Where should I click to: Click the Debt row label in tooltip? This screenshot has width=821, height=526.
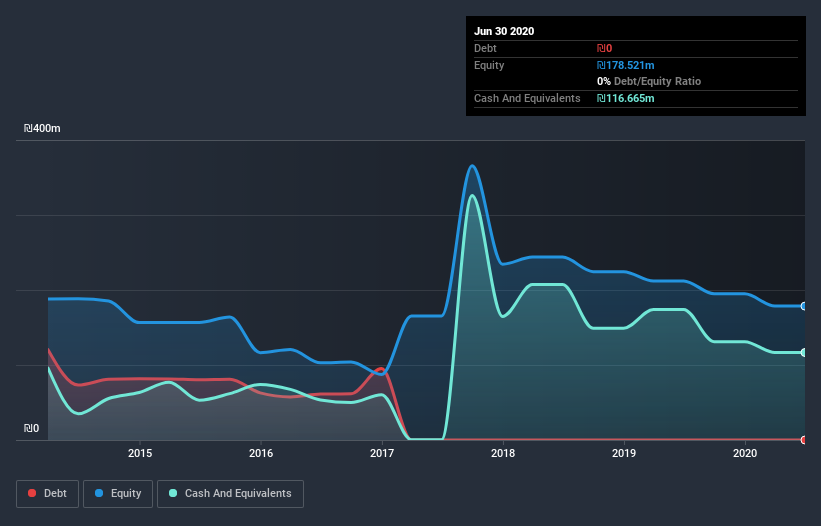click(x=485, y=49)
